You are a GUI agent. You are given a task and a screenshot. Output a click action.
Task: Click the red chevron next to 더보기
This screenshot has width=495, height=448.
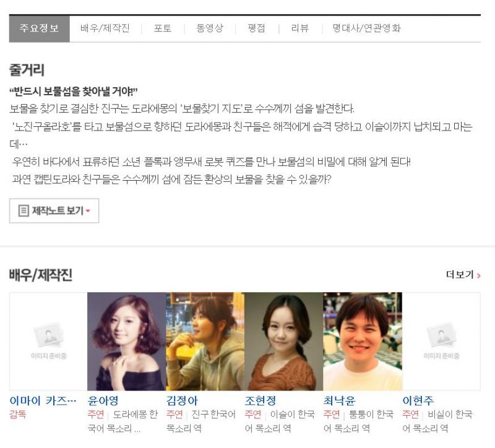coord(478,275)
